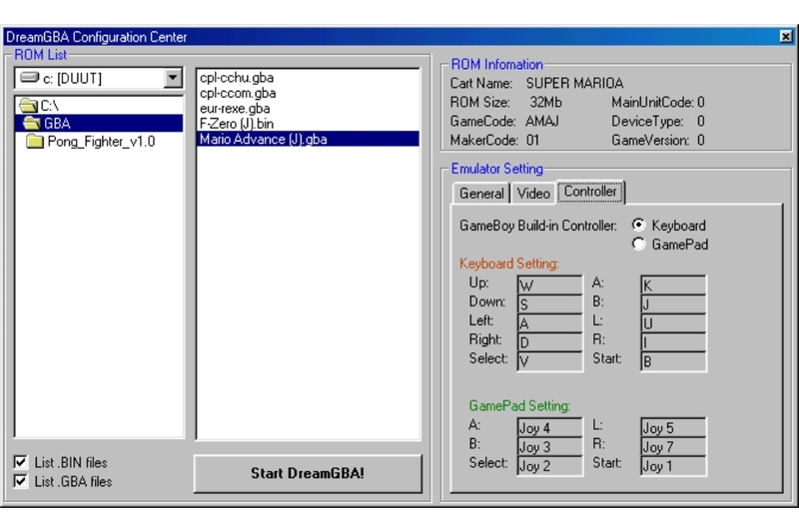Image resolution: width=799 pixels, height=532 pixels.
Task: Select the Keyboard radio button
Action: tap(638, 225)
